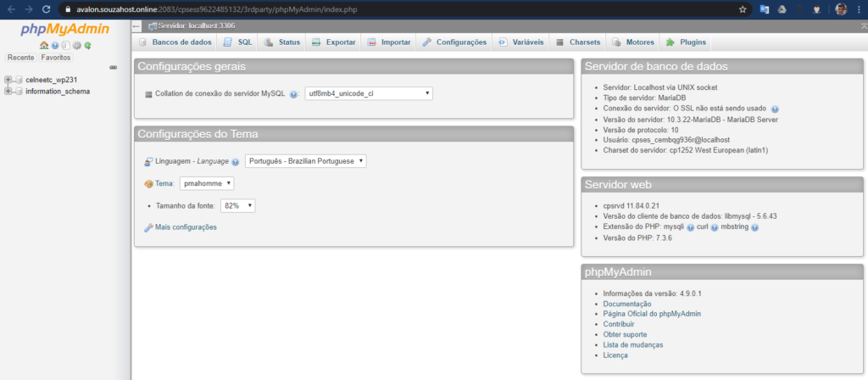Viewport: 868px width, 380px height.
Task: Click the text cpsrvd 11.84.0.21
Action: [631, 205]
